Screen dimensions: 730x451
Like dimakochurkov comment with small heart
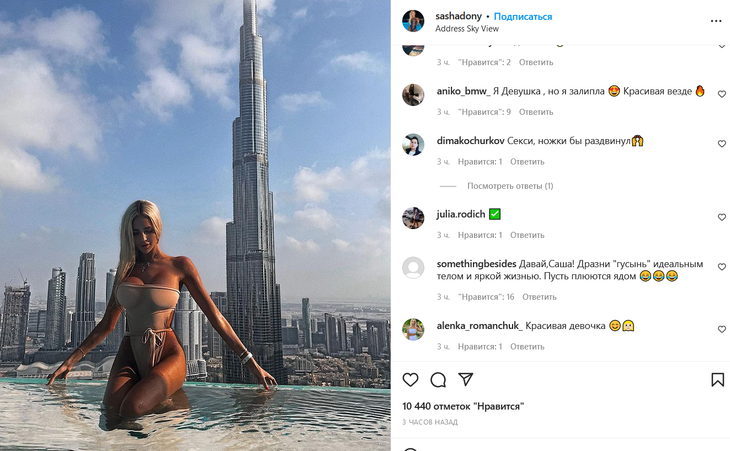pyautogui.click(x=722, y=144)
